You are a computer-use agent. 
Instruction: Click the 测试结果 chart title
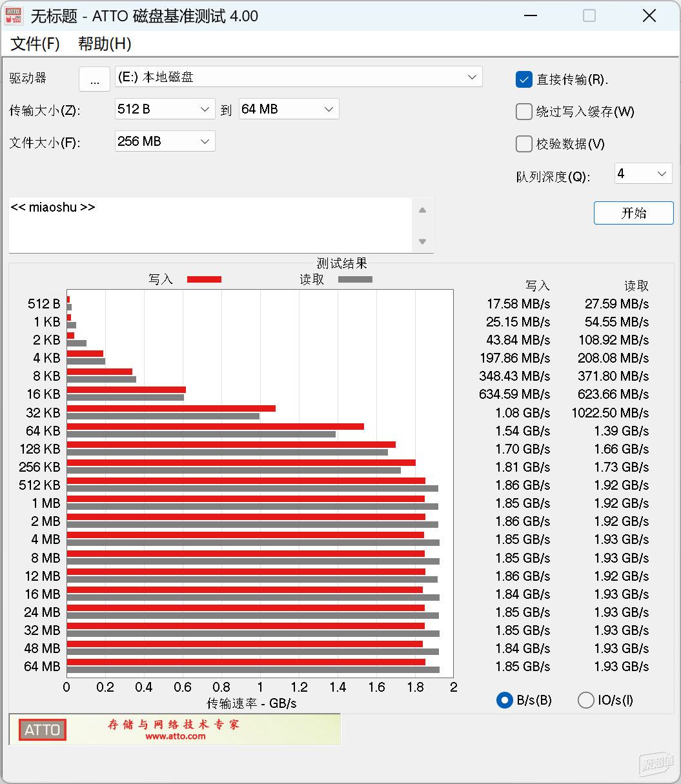[x=342, y=263]
